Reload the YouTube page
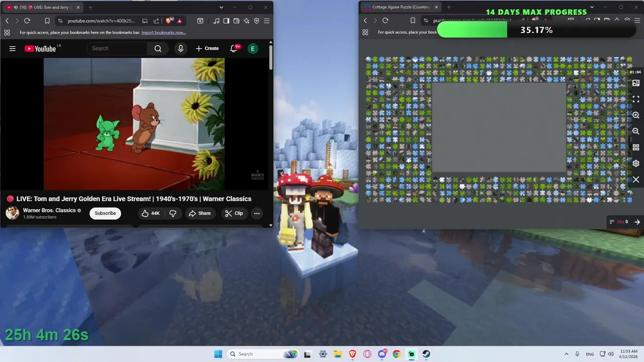644x362 pixels. click(x=27, y=21)
